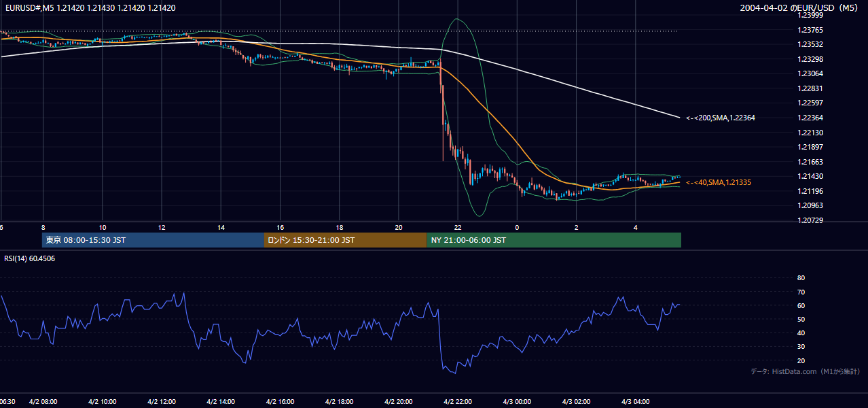The image size is (868, 408).
Task: Click the 40 SMA label 1.21335
Action: click(719, 182)
